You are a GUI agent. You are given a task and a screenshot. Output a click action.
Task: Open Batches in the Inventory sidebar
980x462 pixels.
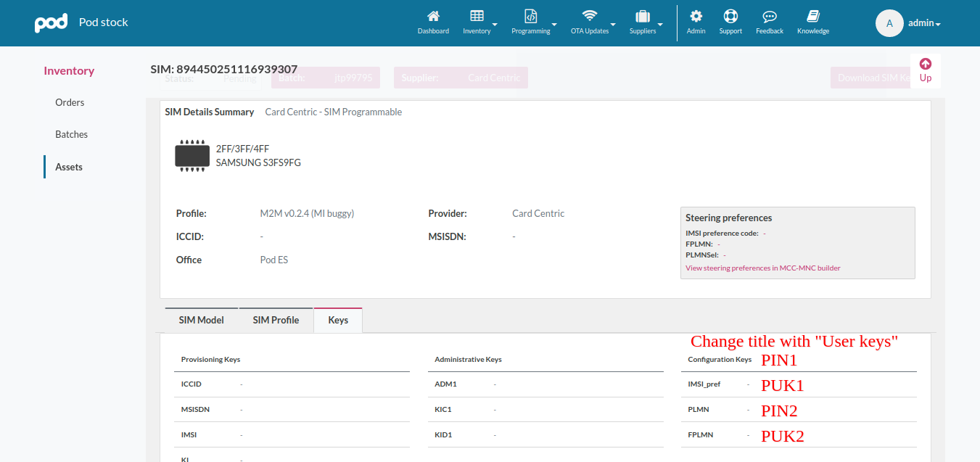71,134
